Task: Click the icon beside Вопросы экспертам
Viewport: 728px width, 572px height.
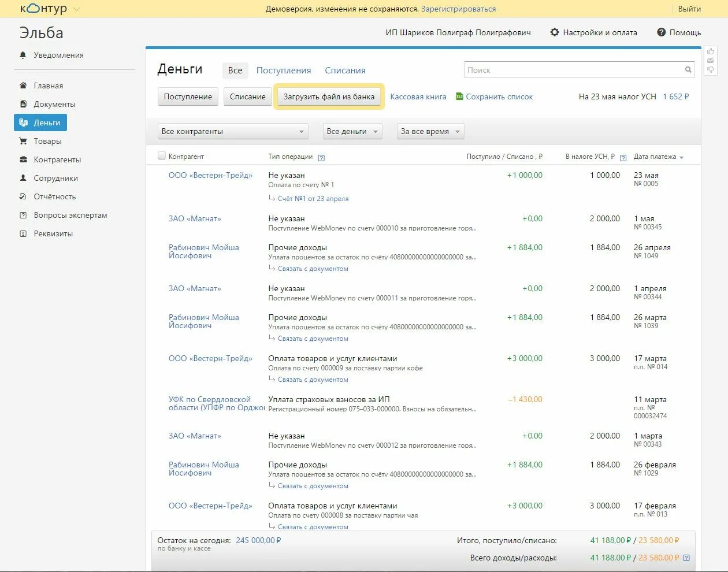Action: click(x=23, y=215)
